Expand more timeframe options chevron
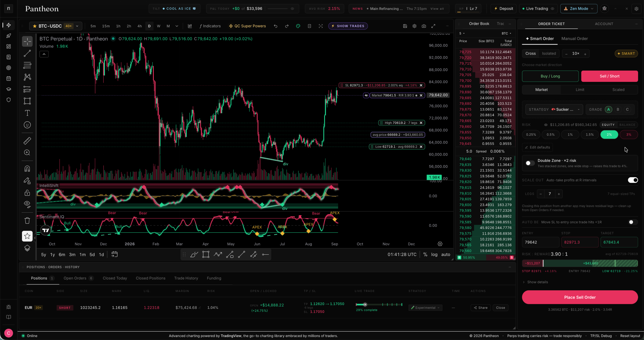644x340 pixels. click(x=177, y=26)
